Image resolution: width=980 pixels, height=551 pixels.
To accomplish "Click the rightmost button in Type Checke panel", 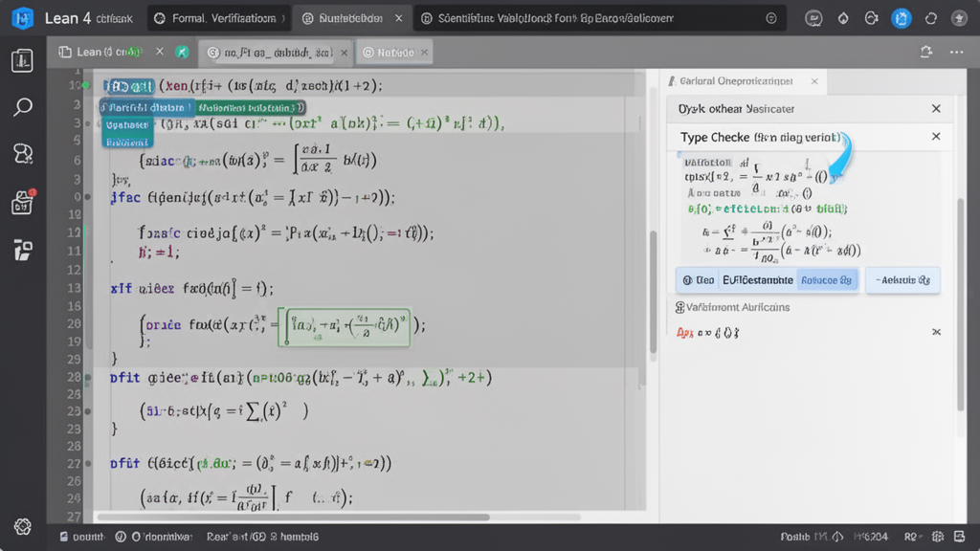I will click(x=902, y=280).
